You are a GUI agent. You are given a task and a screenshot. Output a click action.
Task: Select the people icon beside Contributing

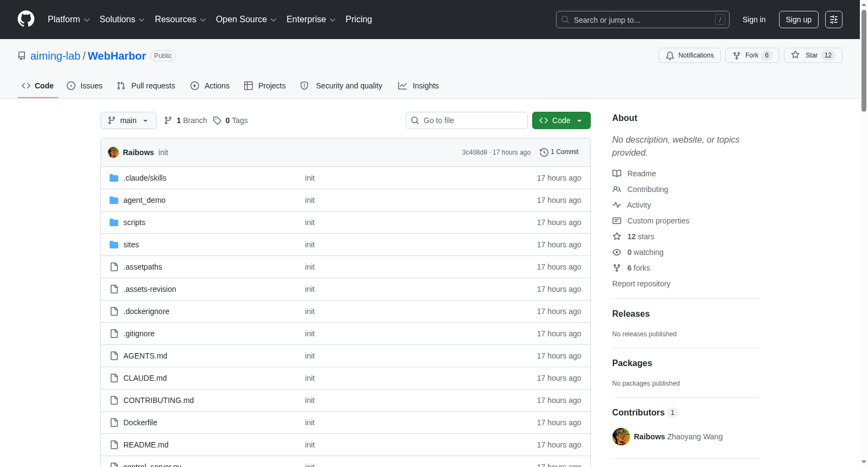point(617,189)
